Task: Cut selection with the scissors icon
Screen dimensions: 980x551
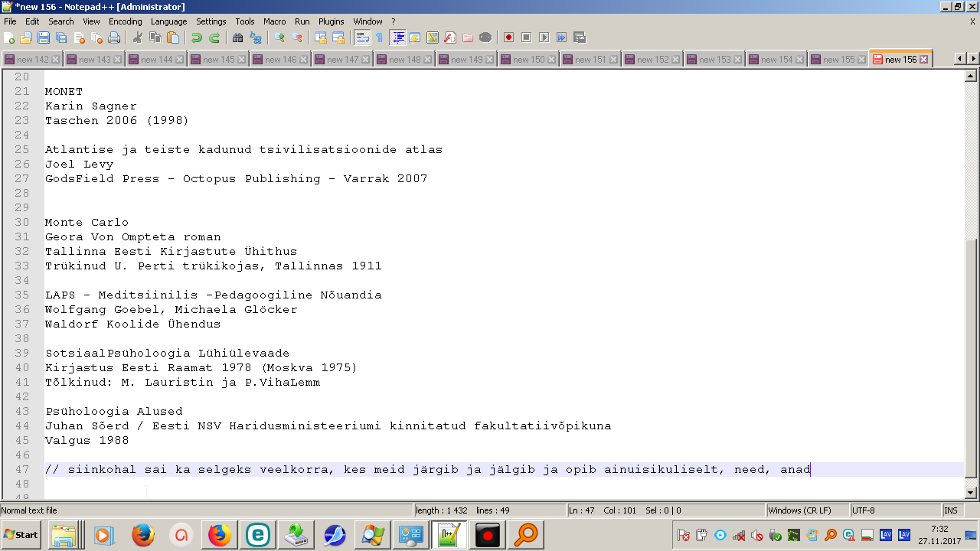Action: tap(138, 37)
